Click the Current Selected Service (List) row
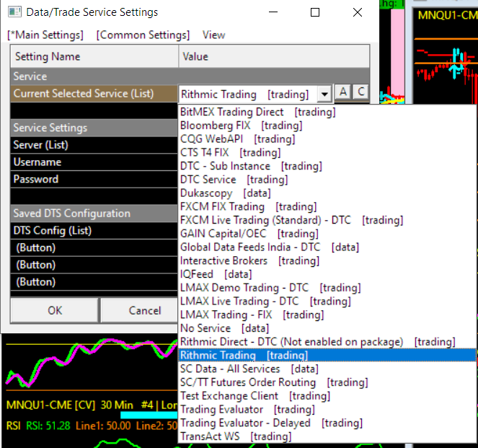This screenshot has height=448, width=478. (x=94, y=94)
